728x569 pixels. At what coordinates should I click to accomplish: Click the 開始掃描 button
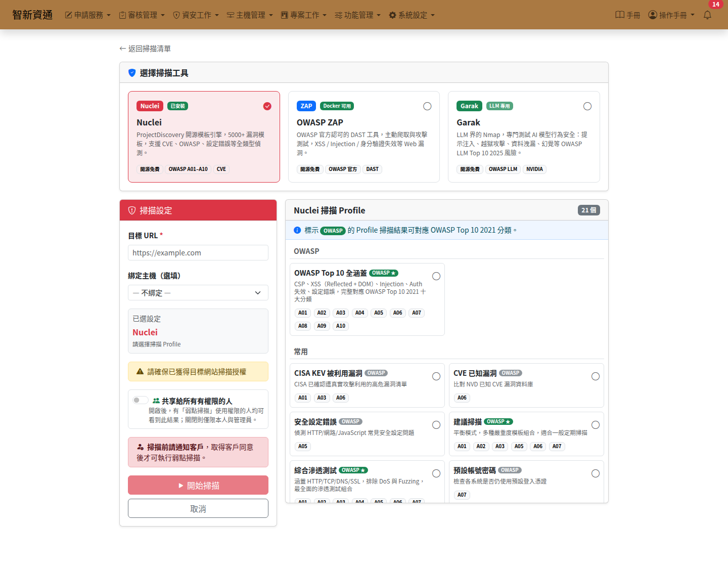click(x=198, y=485)
